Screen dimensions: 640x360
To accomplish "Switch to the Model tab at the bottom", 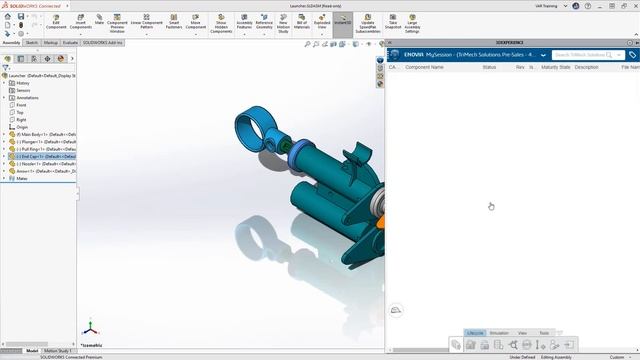I will (x=32, y=351).
